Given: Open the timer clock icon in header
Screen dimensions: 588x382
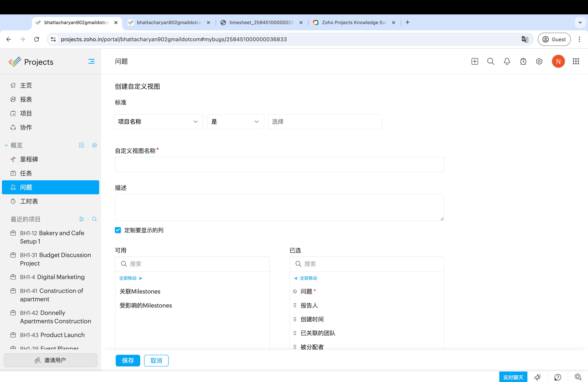Looking at the screenshot, I should pos(523,61).
